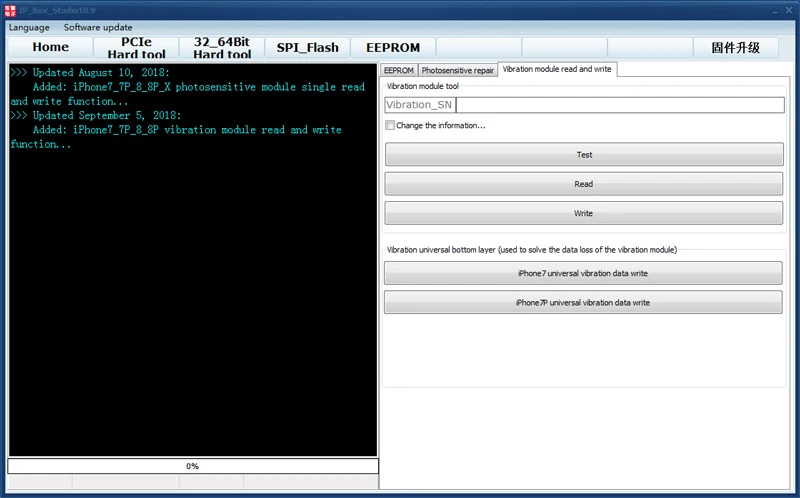Enable the Change the information checkbox
Viewport: 800px width, 498px height.
[x=390, y=126]
